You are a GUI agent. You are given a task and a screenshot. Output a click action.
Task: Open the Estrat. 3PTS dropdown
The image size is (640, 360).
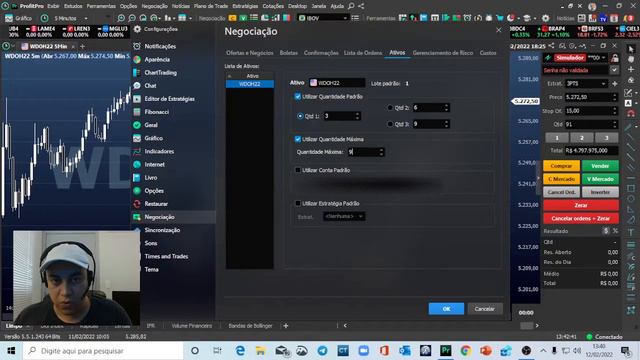(x=586, y=84)
